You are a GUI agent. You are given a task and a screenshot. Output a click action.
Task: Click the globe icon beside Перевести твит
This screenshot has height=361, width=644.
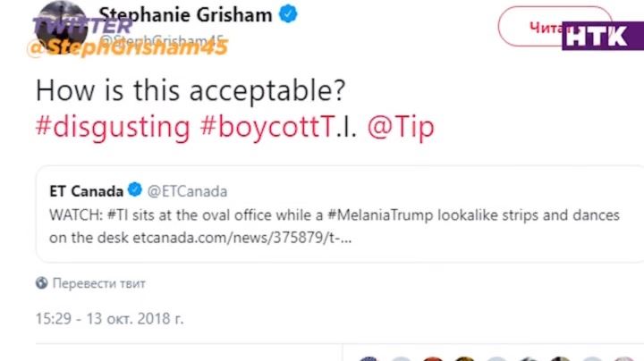(41, 283)
